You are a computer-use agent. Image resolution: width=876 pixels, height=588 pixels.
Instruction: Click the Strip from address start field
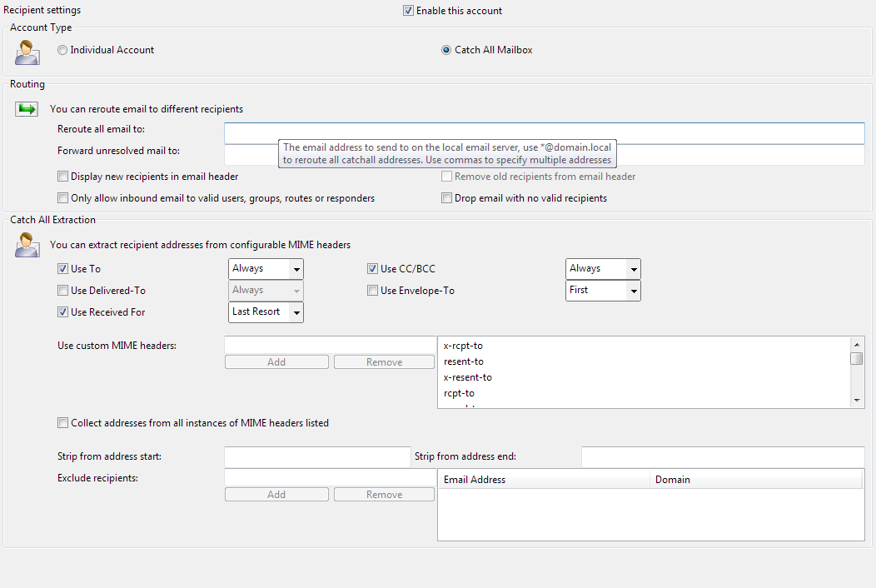coord(317,457)
